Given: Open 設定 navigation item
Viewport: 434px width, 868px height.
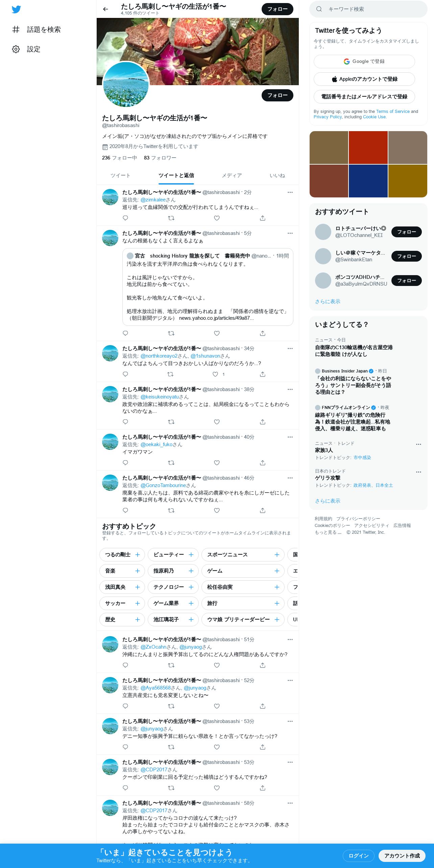Looking at the screenshot, I should click(x=26, y=49).
